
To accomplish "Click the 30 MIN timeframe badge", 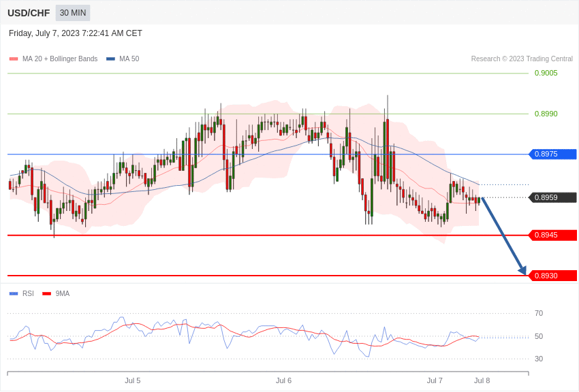I will click(73, 13).
